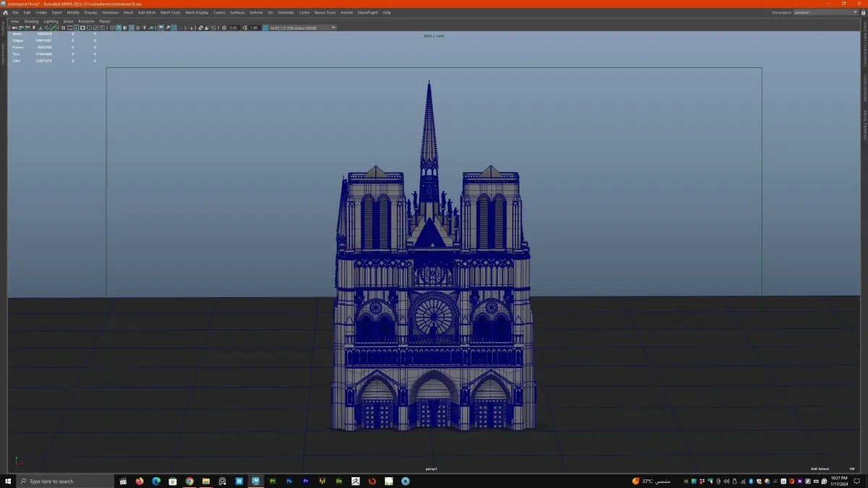The width and height of the screenshot is (868, 488).
Task: Switch to Maya taskbar icon
Action: [x=256, y=481]
